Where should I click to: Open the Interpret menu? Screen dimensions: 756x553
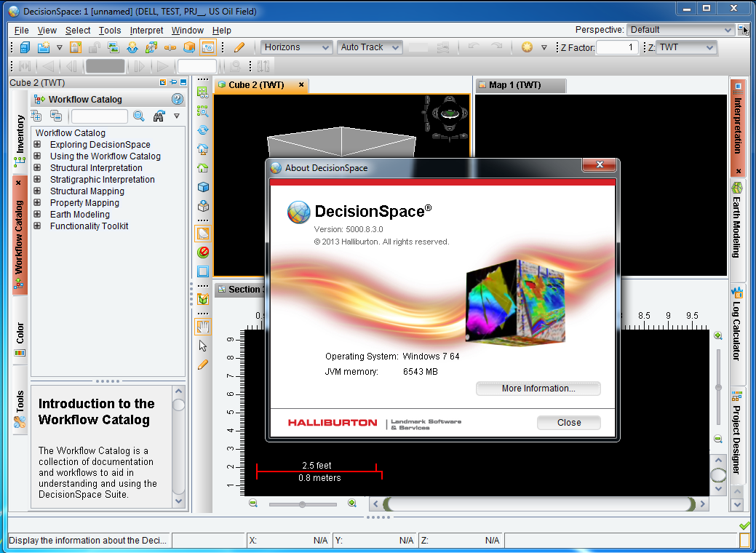(146, 31)
